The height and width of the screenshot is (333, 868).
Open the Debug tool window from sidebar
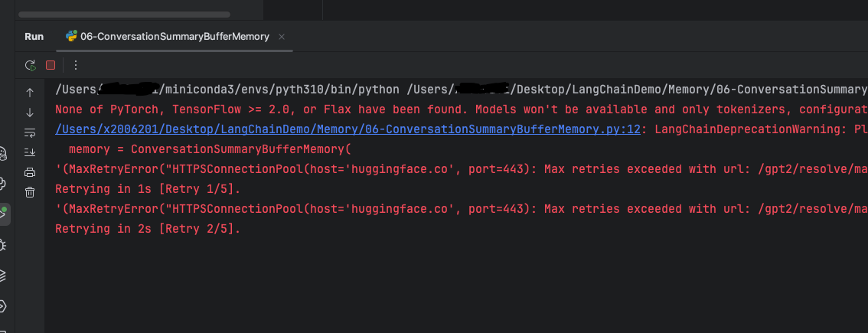(3, 244)
